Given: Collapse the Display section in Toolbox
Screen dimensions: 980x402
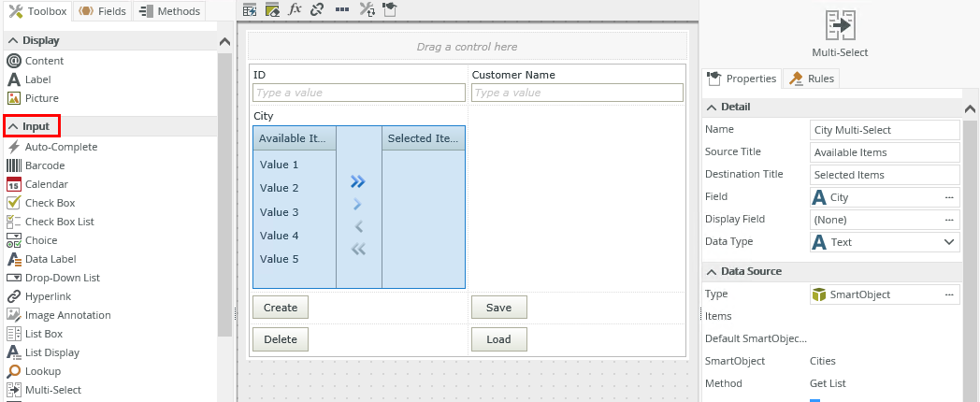Looking at the screenshot, I should [x=224, y=41].
